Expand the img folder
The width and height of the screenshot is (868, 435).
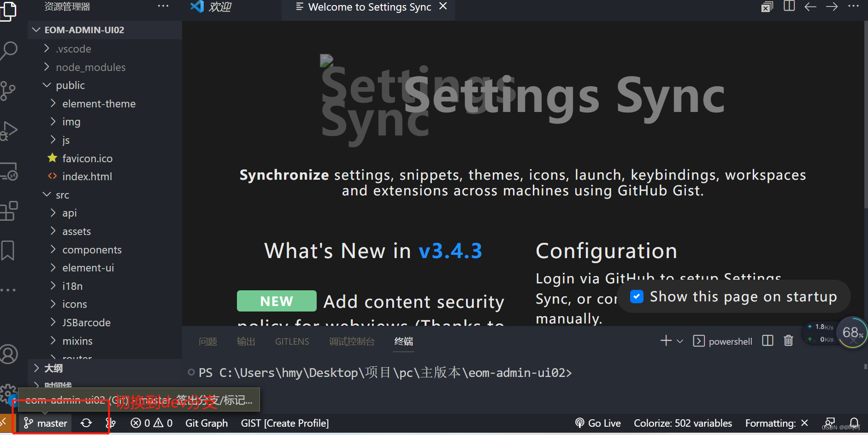point(105,122)
